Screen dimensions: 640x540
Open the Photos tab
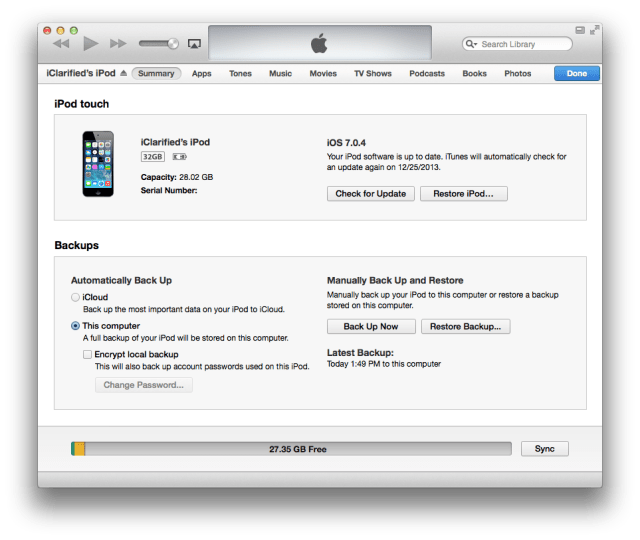[x=518, y=73]
